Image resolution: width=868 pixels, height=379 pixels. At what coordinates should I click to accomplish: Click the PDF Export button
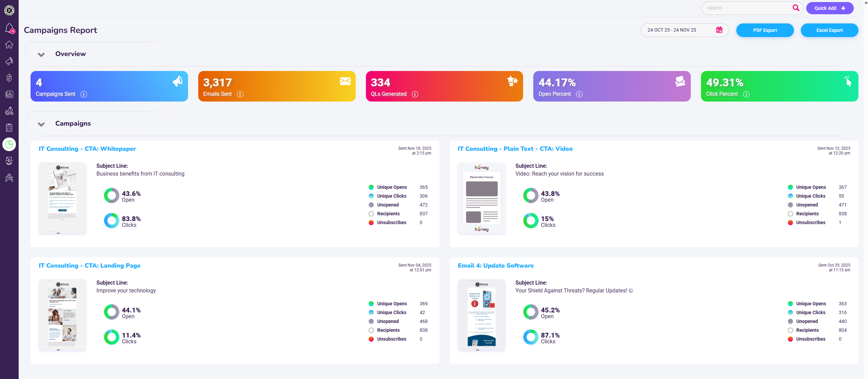[x=764, y=30]
